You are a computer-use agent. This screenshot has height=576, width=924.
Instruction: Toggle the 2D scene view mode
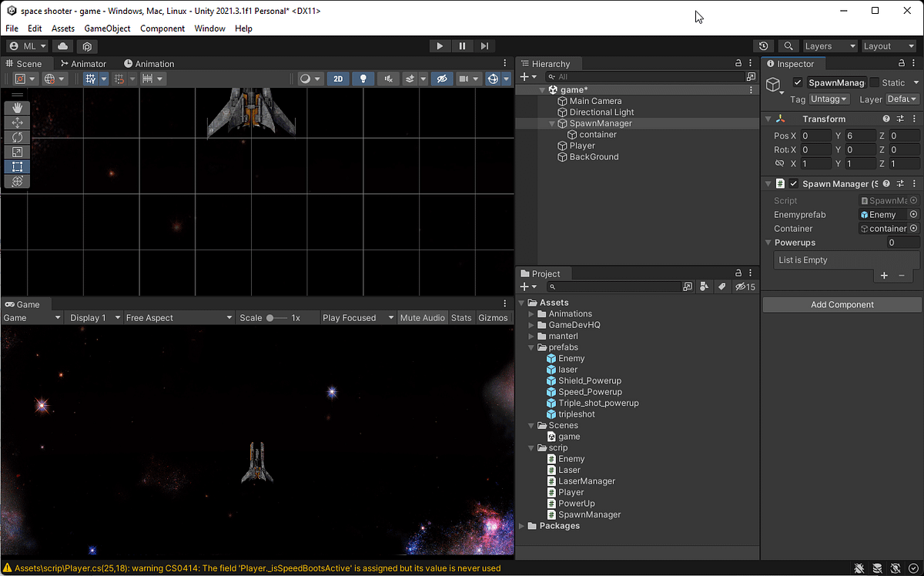[338, 79]
